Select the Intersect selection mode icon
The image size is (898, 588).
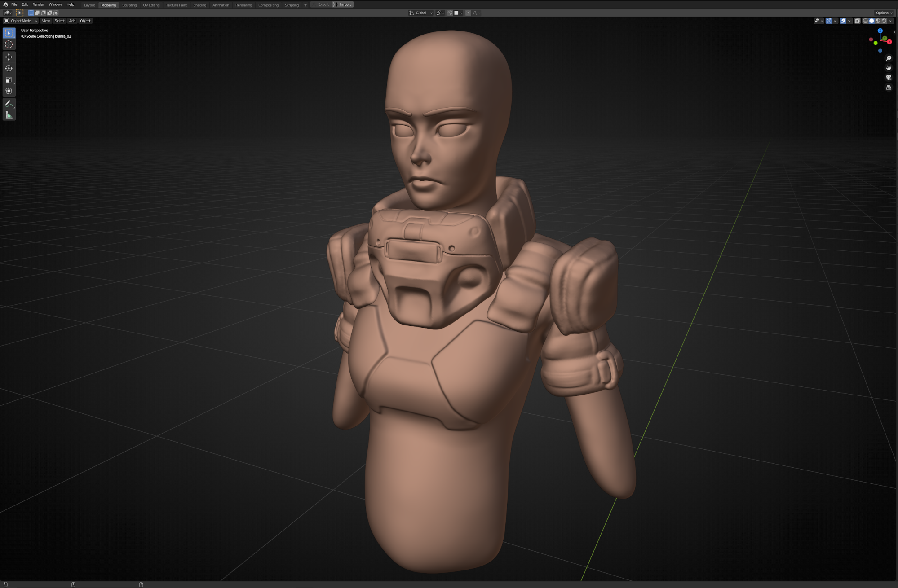56,13
